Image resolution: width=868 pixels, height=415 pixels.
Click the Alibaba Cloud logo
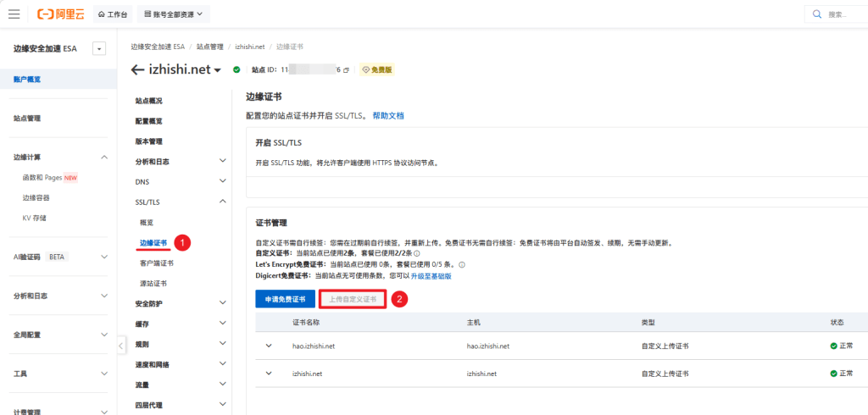tap(61, 14)
